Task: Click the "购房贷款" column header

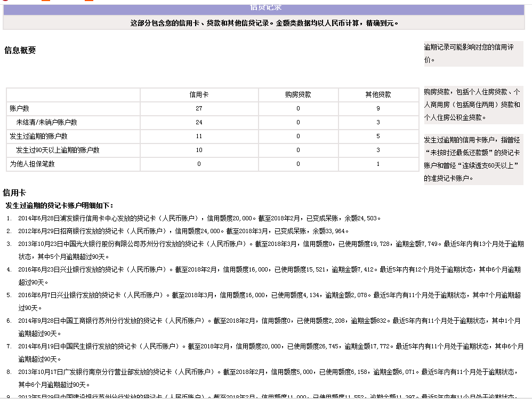Action: point(298,94)
